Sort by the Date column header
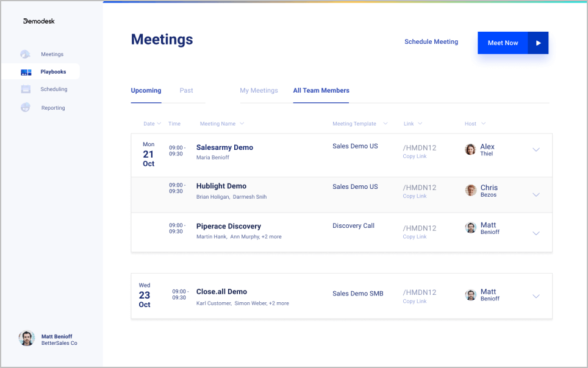Image resolution: width=588 pixels, height=368 pixels. point(152,124)
